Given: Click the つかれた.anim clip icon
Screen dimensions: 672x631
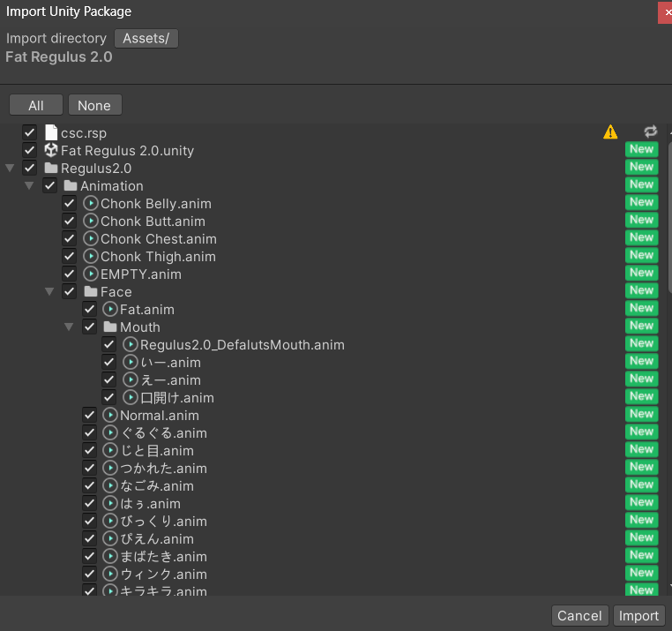Looking at the screenshot, I should [110, 468].
